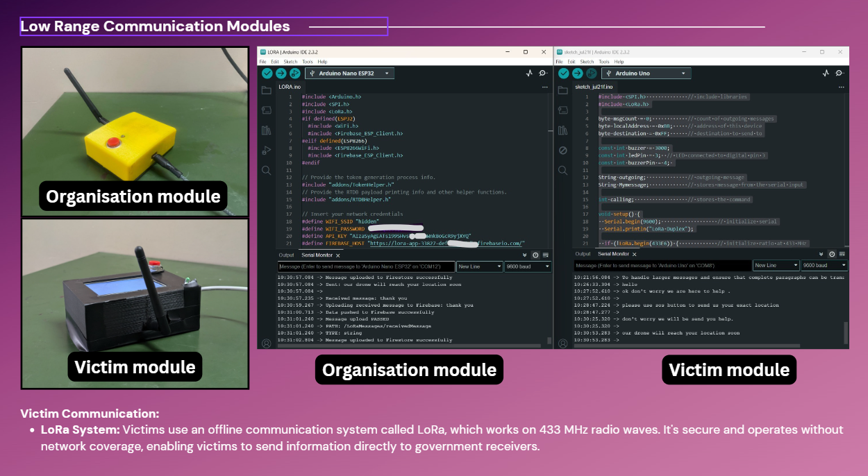This screenshot has height=476, width=868.
Task: Open 9600 baud dropdown in LORA serial monitor
Action: click(x=528, y=266)
